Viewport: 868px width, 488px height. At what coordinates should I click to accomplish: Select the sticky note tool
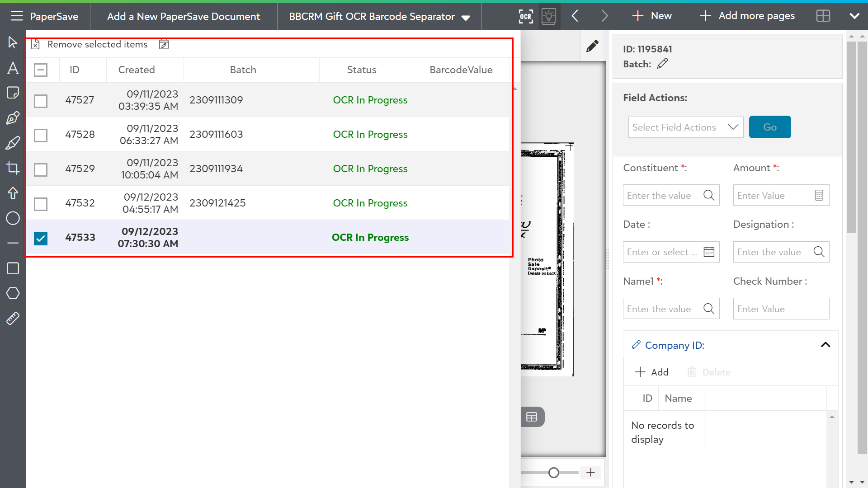[13, 93]
